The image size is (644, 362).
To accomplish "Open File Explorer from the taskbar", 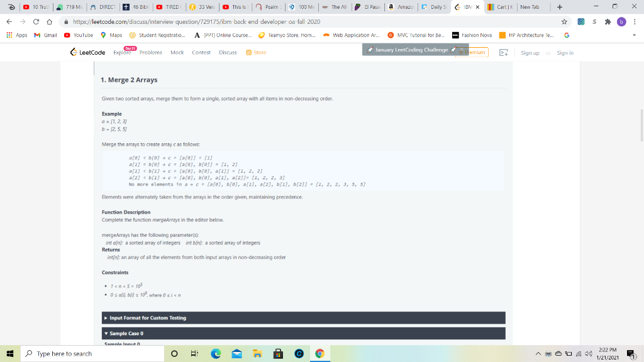I will [257, 353].
